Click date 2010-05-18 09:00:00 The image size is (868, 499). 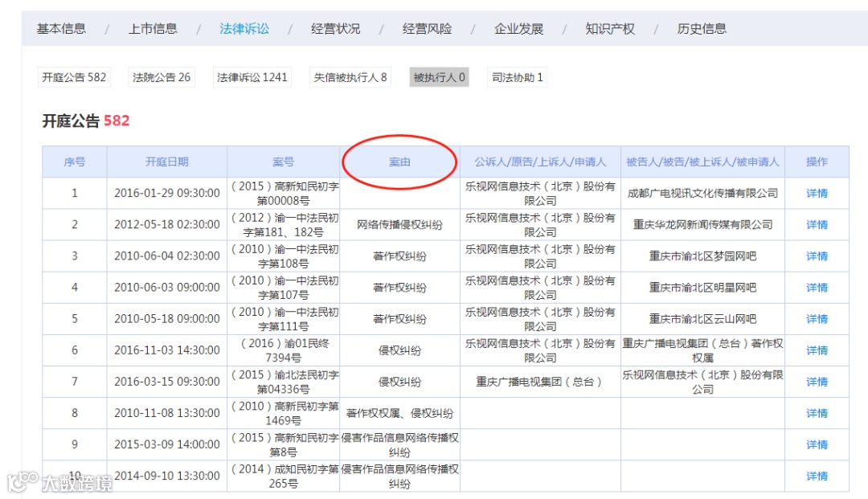pos(166,319)
